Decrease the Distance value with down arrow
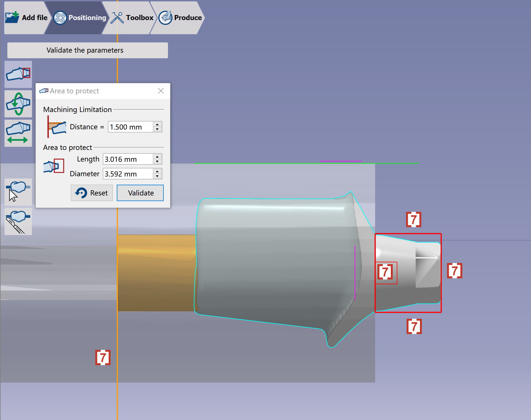531x420 pixels. tap(157, 129)
